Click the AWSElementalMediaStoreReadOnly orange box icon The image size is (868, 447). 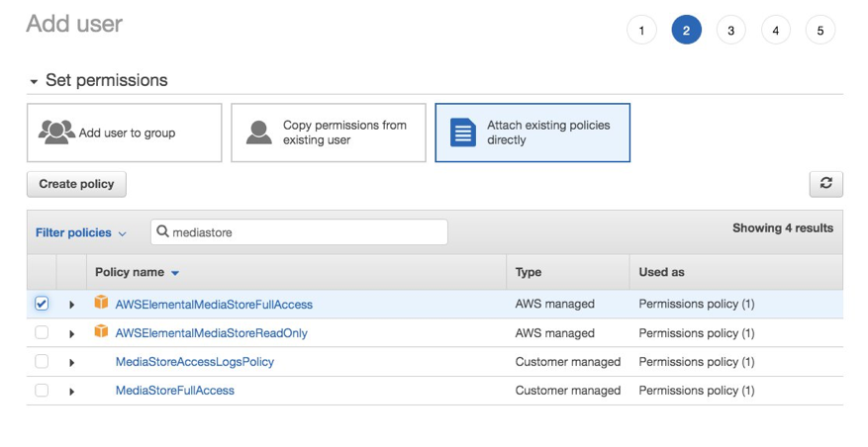click(x=101, y=332)
